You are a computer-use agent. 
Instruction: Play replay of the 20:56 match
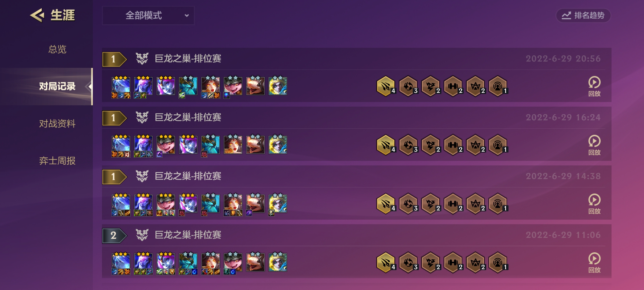tap(594, 86)
